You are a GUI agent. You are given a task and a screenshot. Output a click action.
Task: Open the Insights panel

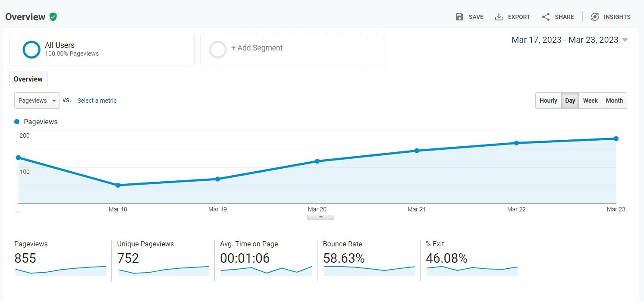610,17
